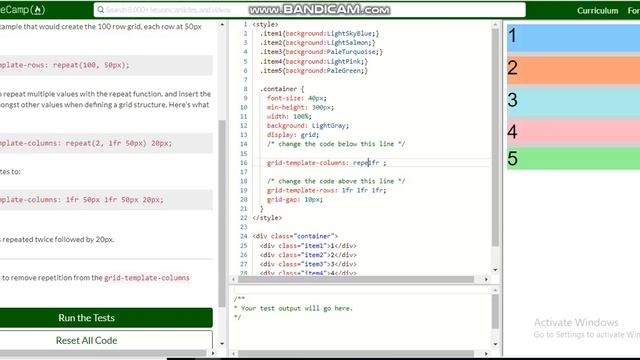Image resolution: width=640 pixels, height=360 pixels.
Task: Click the Reset All Code button
Action: (x=106, y=340)
